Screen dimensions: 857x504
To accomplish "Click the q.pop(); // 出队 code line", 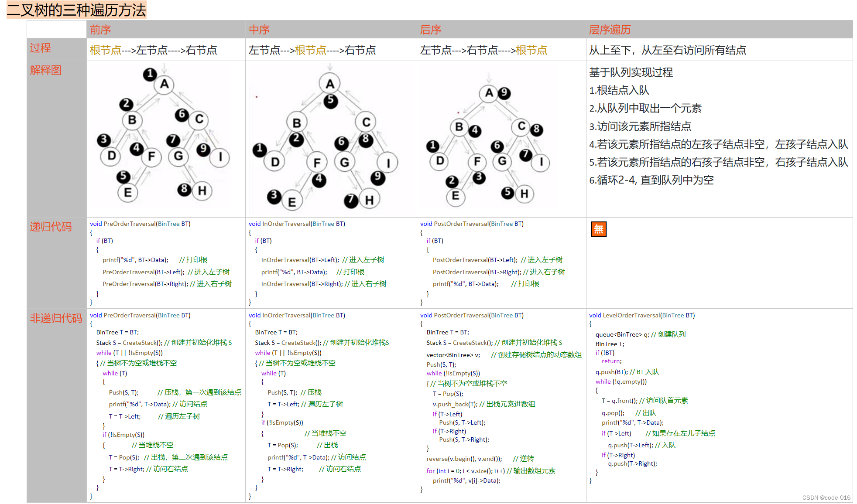I will coord(629,413).
